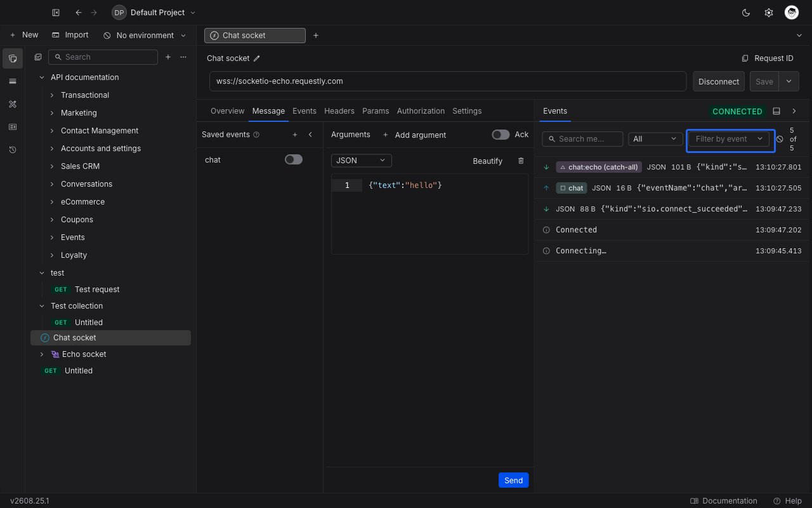Click Add argument
The image size is (812, 508).
(414, 135)
